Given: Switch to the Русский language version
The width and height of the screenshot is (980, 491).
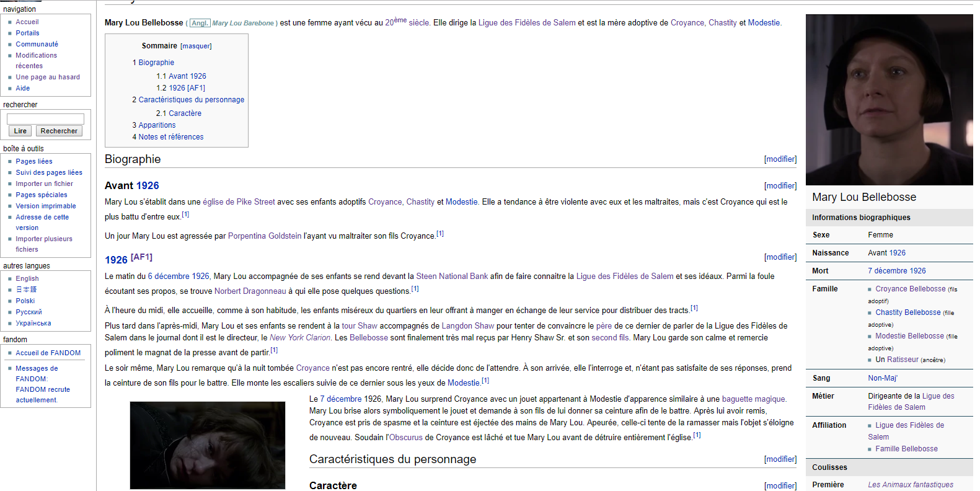Looking at the screenshot, I should pos(29,312).
